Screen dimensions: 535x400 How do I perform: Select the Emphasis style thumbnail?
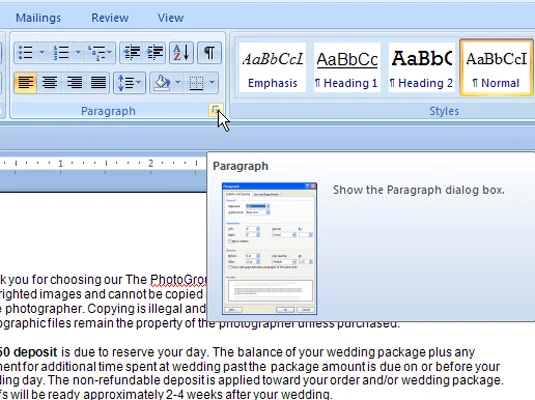[272, 67]
